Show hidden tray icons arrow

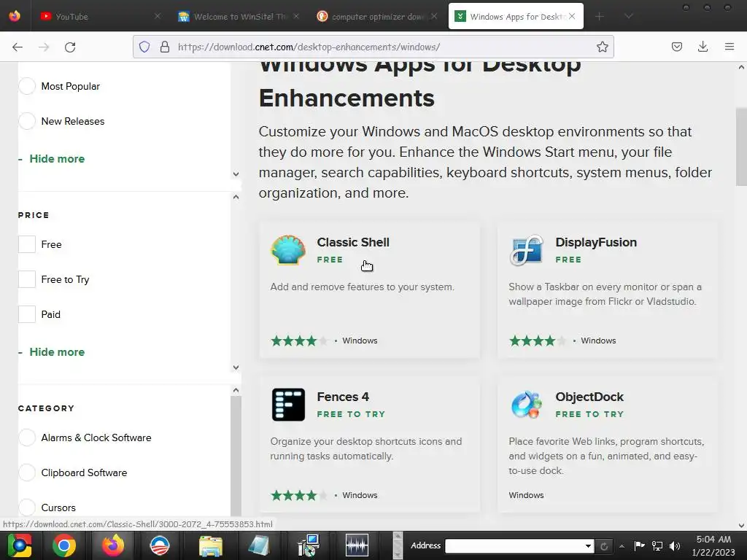click(x=622, y=545)
